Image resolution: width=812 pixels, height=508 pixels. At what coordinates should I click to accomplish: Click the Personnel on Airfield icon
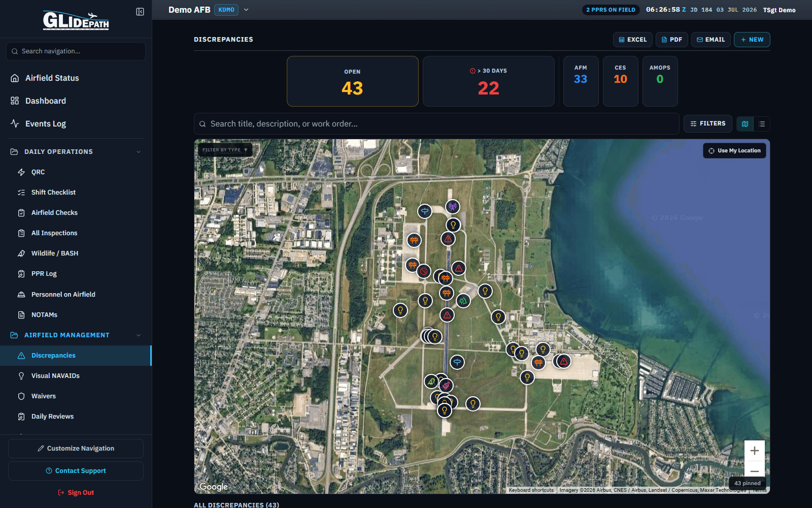21,295
